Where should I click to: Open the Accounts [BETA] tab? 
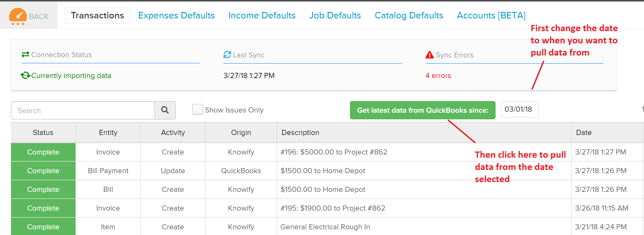491,15
